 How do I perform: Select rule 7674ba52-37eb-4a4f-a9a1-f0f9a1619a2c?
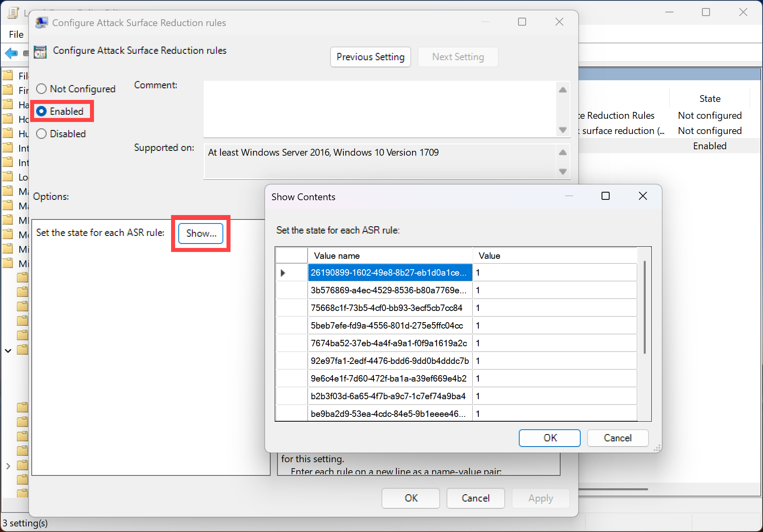[390, 343]
